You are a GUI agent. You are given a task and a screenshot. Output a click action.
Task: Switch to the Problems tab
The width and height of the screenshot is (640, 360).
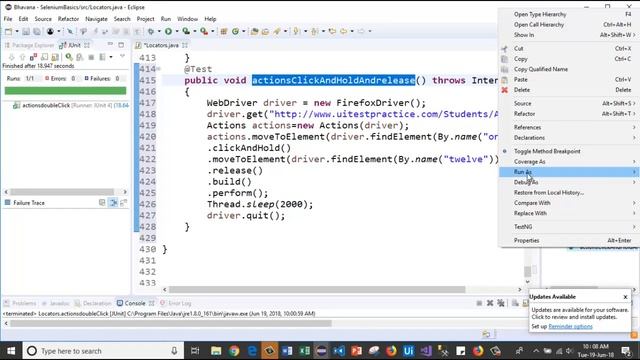(20, 303)
